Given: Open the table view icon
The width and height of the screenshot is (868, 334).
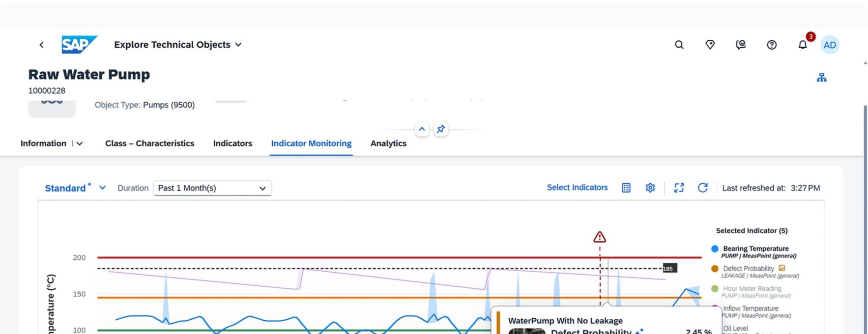Looking at the screenshot, I should tap(626, 188).
